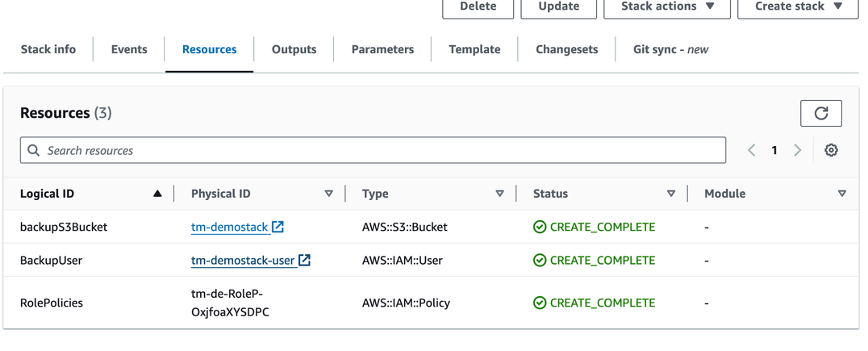This screenshot has height=351, width=868.
Task: Open the Stack actions dropdown
Action: 667,6
